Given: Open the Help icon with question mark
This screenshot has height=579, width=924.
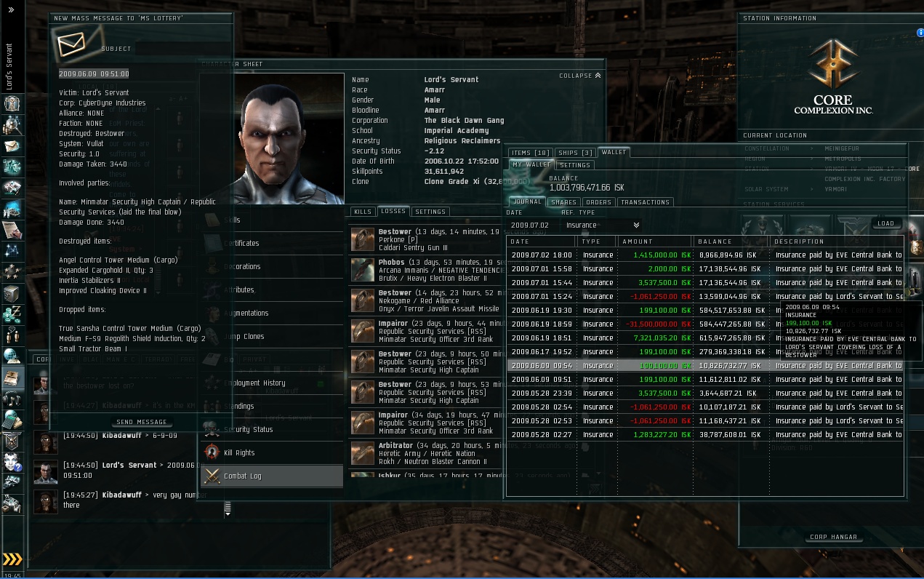Looking at the screenshot, I should [12, 462].
